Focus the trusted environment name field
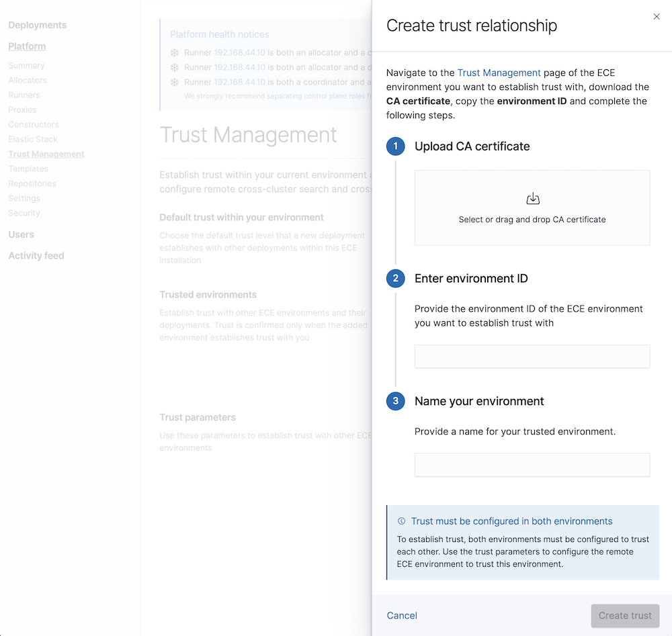 coord(532,465)
